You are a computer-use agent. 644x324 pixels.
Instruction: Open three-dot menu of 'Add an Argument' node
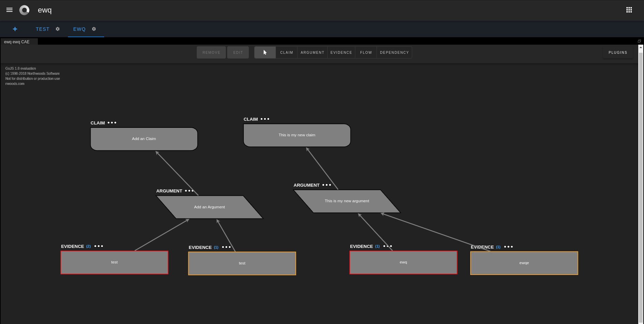click(x=189, y=191)
